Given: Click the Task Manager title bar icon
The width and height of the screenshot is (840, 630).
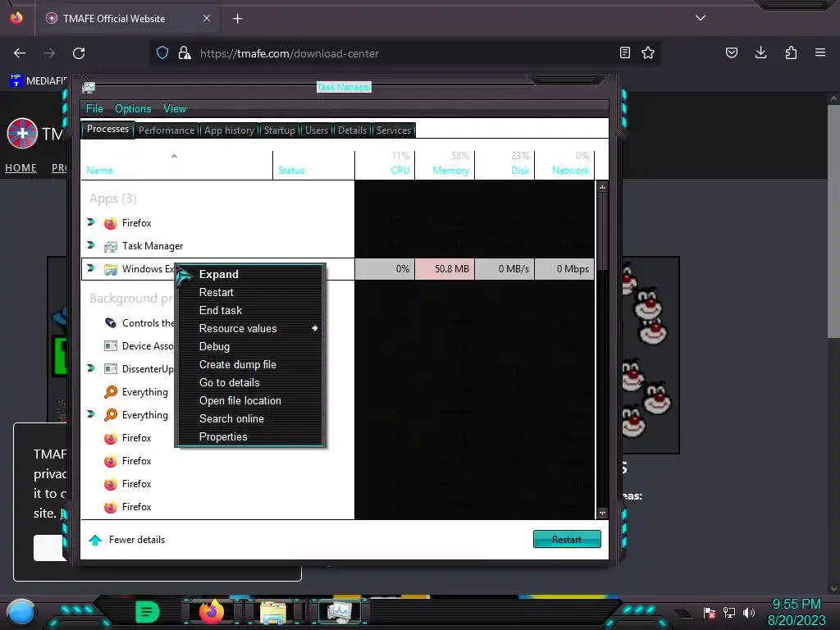Looking at the screenshot, I should pos(89,87).
